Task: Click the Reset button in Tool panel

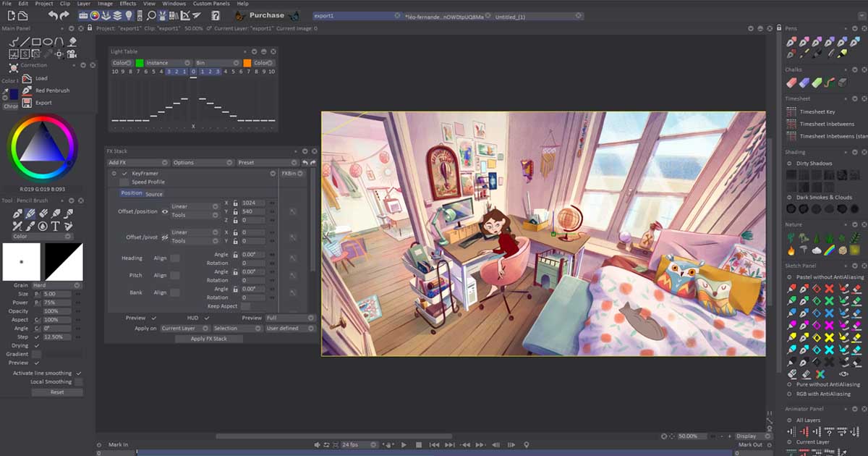Action: coord(57,392)
